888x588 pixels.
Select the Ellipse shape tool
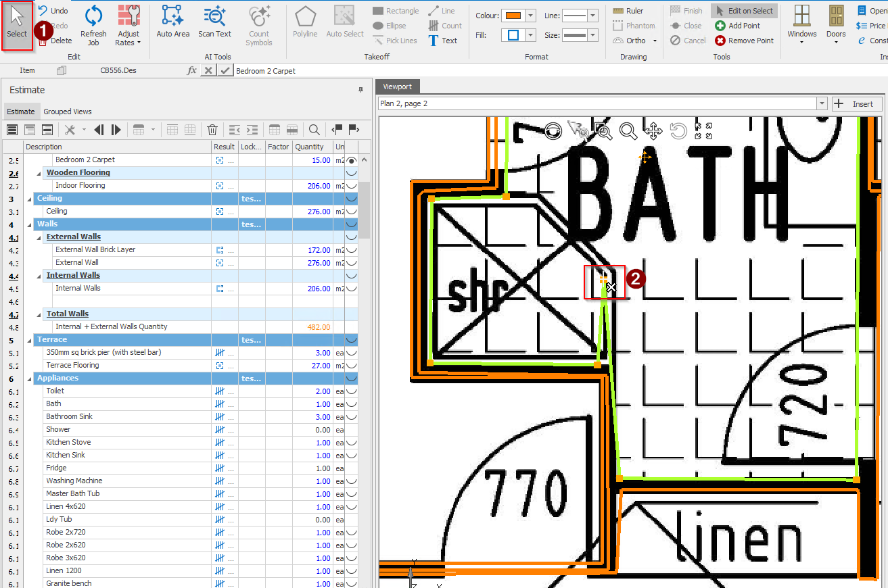[x=390, y=26]
